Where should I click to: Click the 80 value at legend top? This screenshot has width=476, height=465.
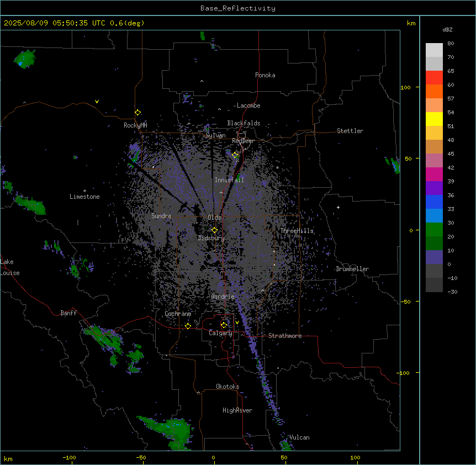[x=451, y=44]
